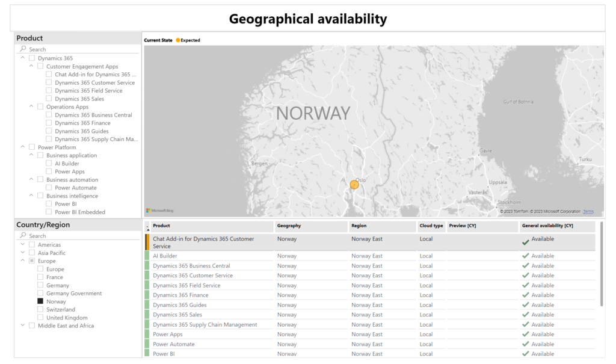The image size is (616, 364).
Task: Click the table's vertical scrollbar
Action: click(601, 264)
